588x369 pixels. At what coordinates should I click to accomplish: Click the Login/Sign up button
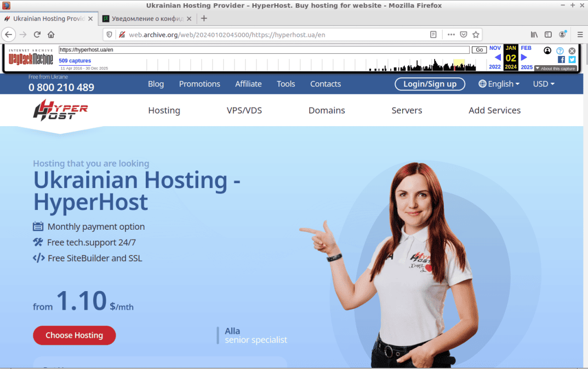point(430,84)
